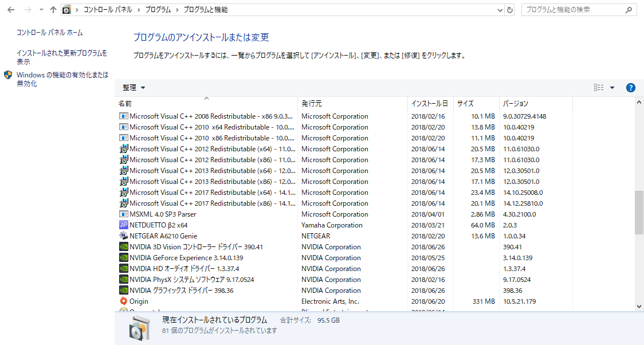Expand the address bar history dropdown
This screenshot has height=345, width=644.
point(500,10)
